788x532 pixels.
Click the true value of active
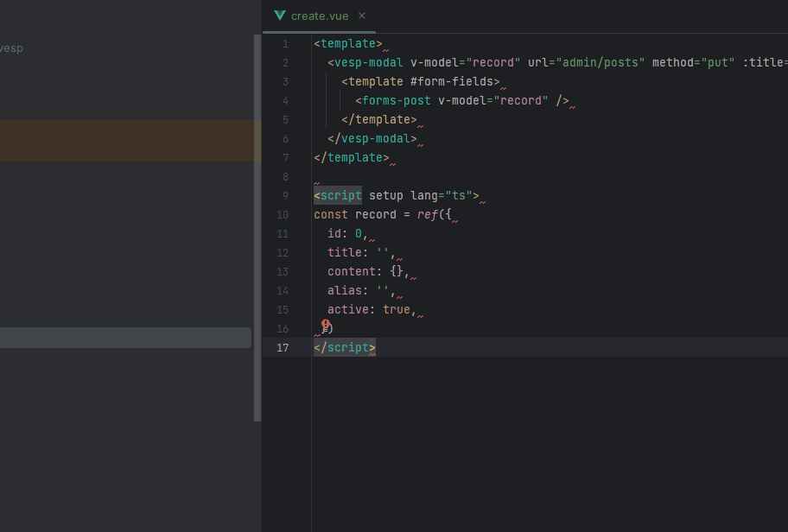[x=397, y=310]
